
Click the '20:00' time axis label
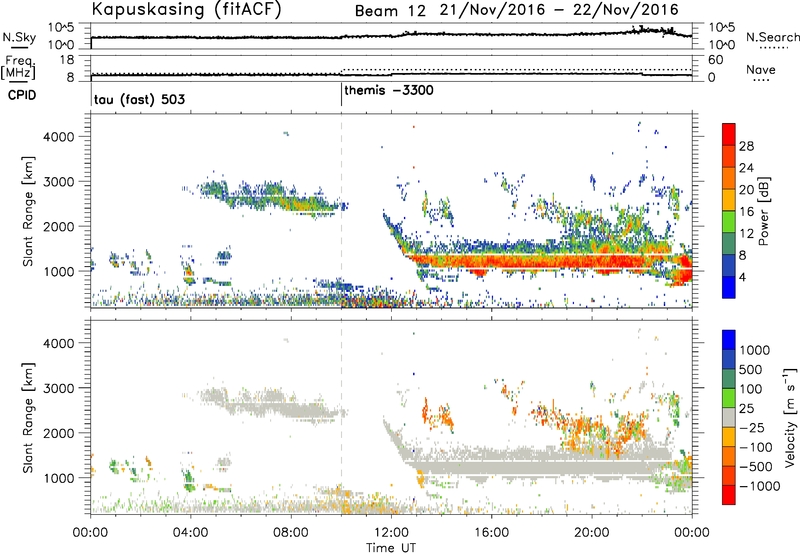591,533
